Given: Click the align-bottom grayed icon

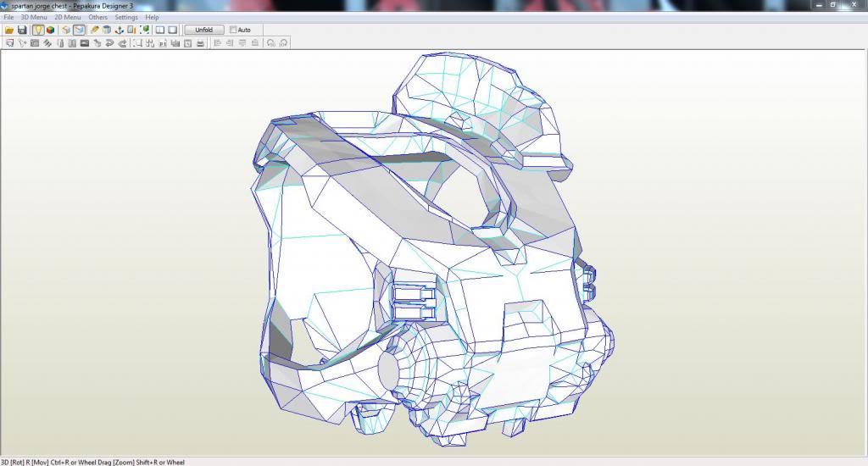Looking at the screenshot, I should [254, 43].
